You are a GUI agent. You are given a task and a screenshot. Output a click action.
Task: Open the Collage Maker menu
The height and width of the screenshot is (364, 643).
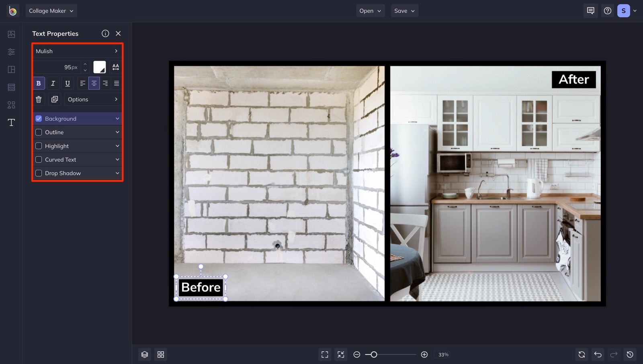pos(51,11)
